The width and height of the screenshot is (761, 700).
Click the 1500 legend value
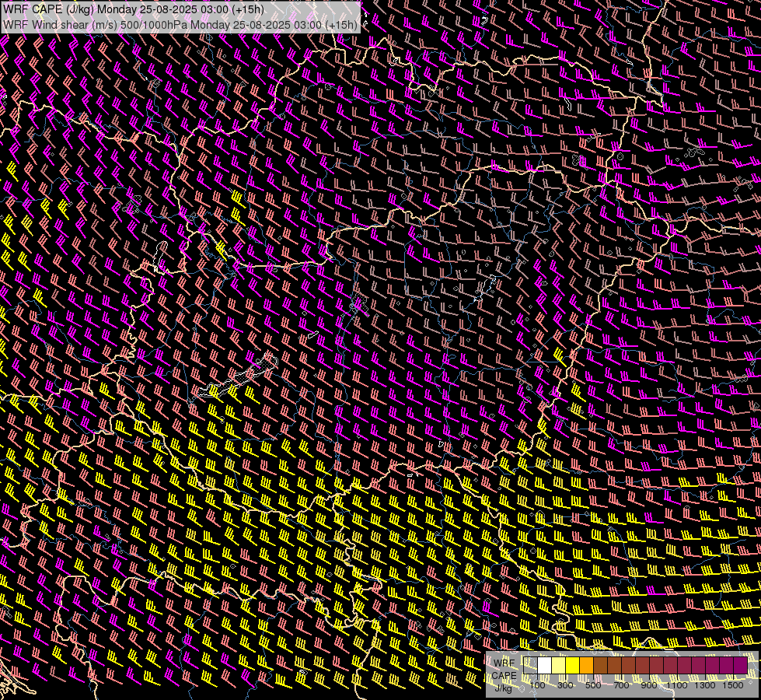click(x=733, y=685)
